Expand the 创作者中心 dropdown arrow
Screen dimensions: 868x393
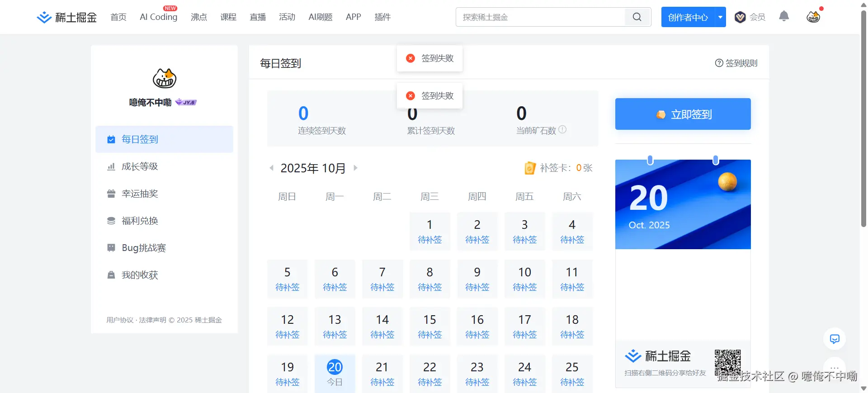(720, 17)
